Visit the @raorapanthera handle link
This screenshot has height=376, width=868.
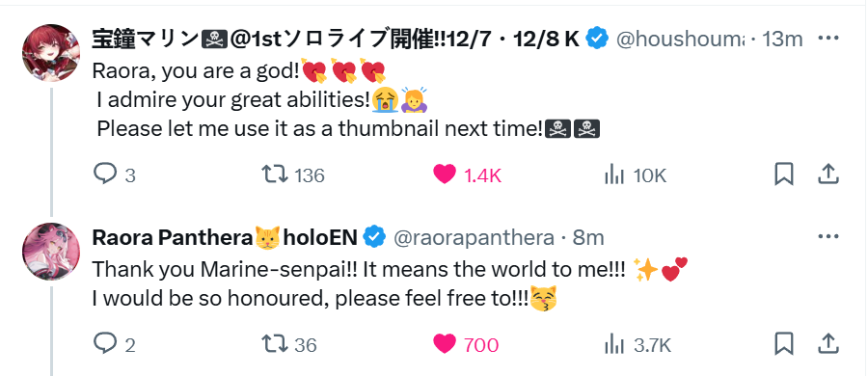pyautogui.click(x=474, y=237)
